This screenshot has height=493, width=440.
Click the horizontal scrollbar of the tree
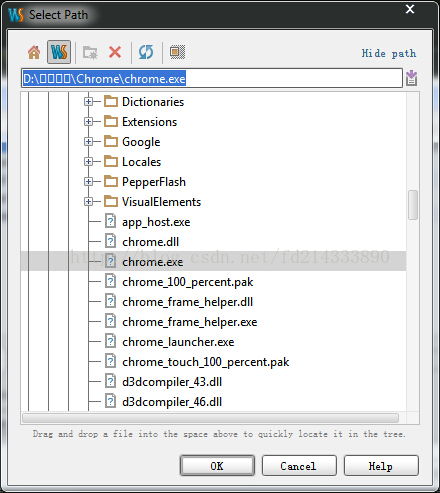coord(210,418)
